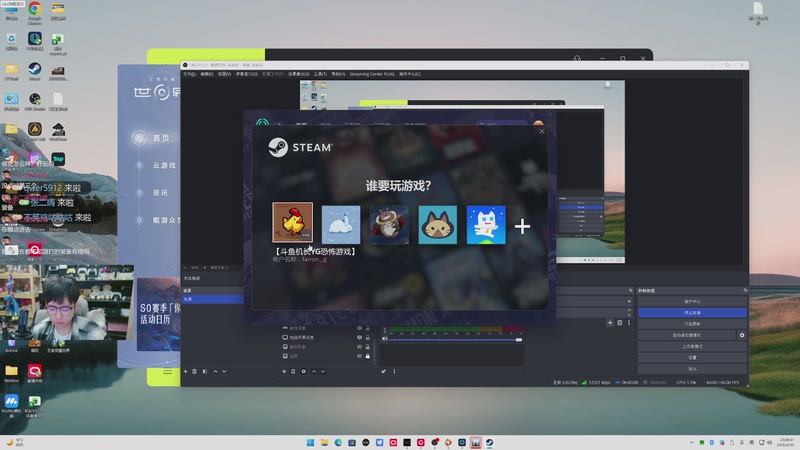The width and height of the screenshot is (800, 450).
Task: Toggle lock on last source row
Action: point(367,356)
